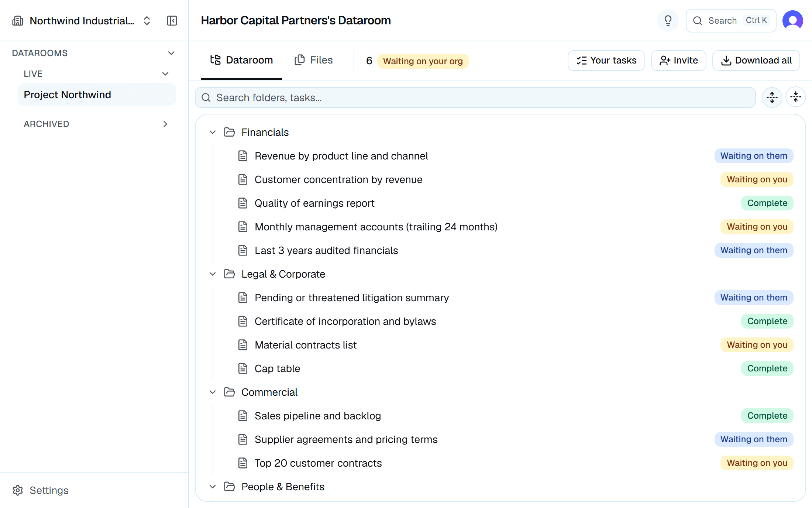Collapse the Commercial folder chevron

[x=213, y=392]
